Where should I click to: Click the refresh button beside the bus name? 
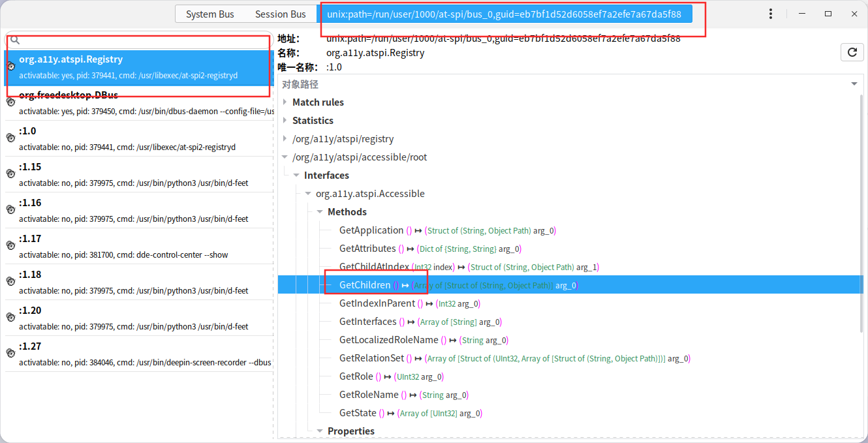pos(852,53)
